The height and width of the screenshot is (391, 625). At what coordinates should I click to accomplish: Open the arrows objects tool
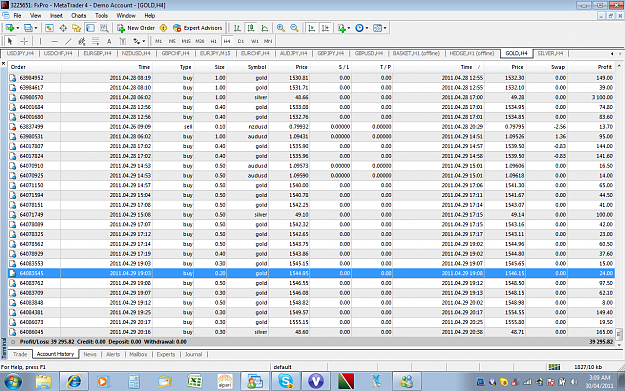136,41
